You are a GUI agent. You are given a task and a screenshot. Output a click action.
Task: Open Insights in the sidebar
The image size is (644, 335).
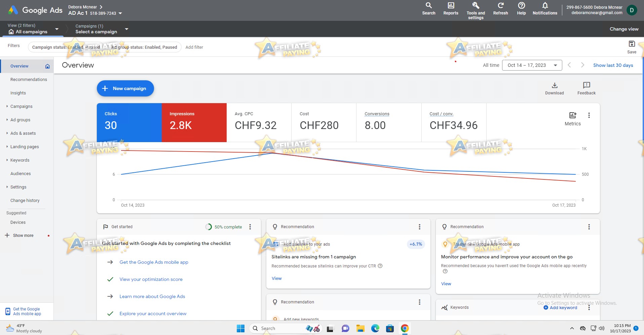pos(18,93)
